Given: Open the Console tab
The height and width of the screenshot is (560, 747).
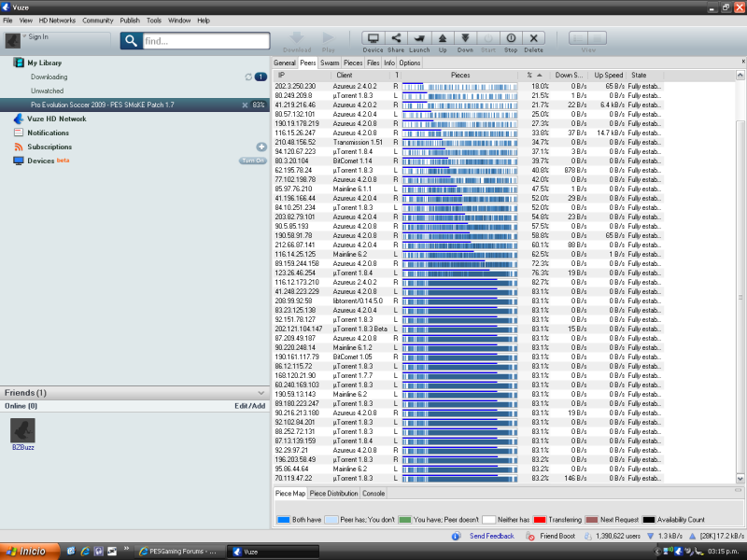Looking at the screenshot, I should pos(373,494).
